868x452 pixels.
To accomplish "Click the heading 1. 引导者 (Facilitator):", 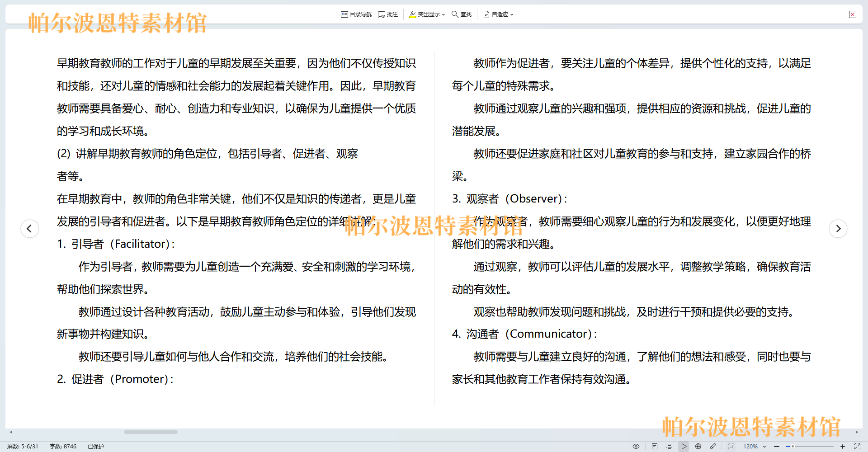I will pyautogui.click(x=116, y=244).
